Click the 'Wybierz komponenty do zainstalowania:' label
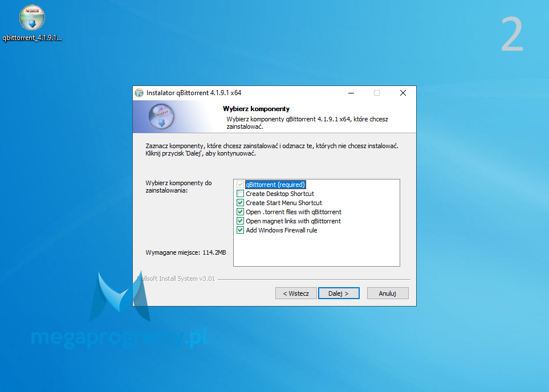549x392 pixels. point(178,186)
